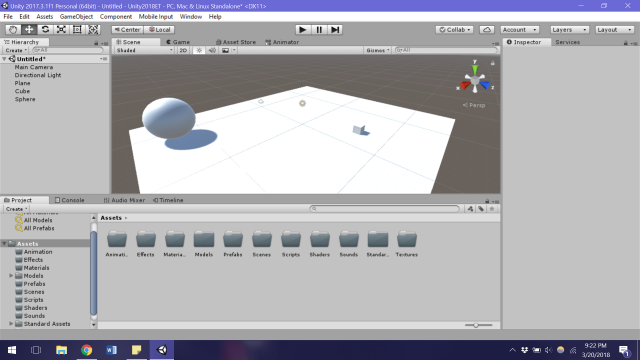This screenshot has width=640, height=360.
Task: Expand the Standard Assets folder tree
Action: pyautogui.click(x=11, y=324)
